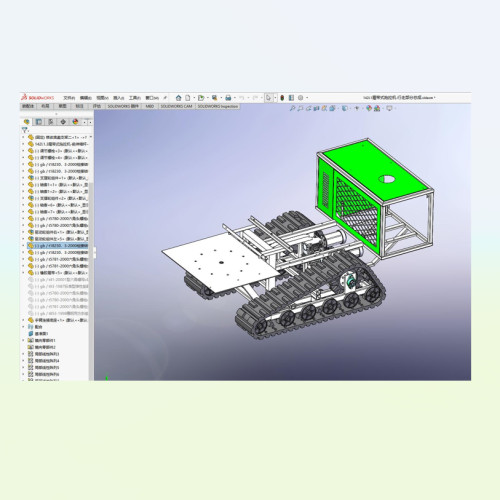Select the (固定) first component row
The image size is (500, 500).
[57, 137]
